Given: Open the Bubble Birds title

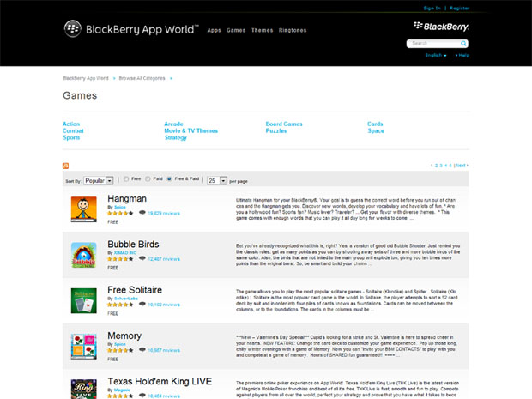Looking at the screenshot, I should [133, 244].
